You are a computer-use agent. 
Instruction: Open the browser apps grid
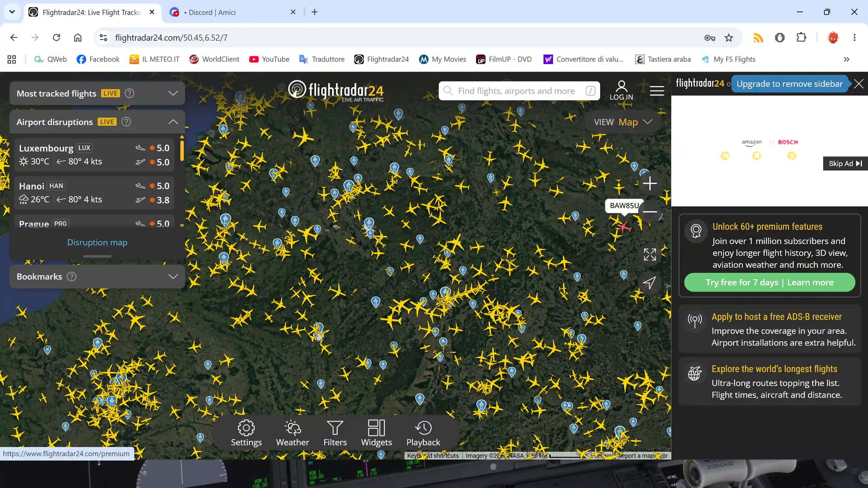[12, 59]
